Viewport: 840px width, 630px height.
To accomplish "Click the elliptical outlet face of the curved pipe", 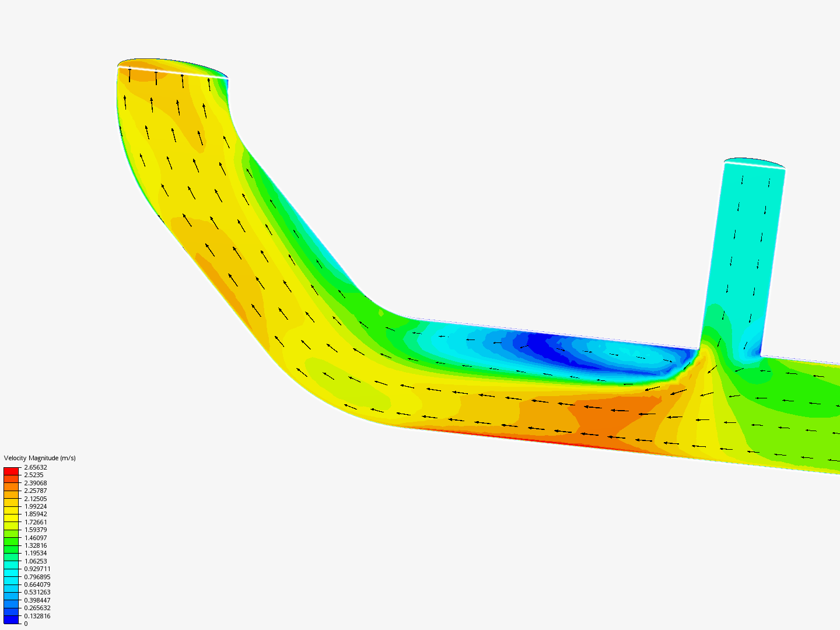I will pyautogui.click(x=173, y=68).
